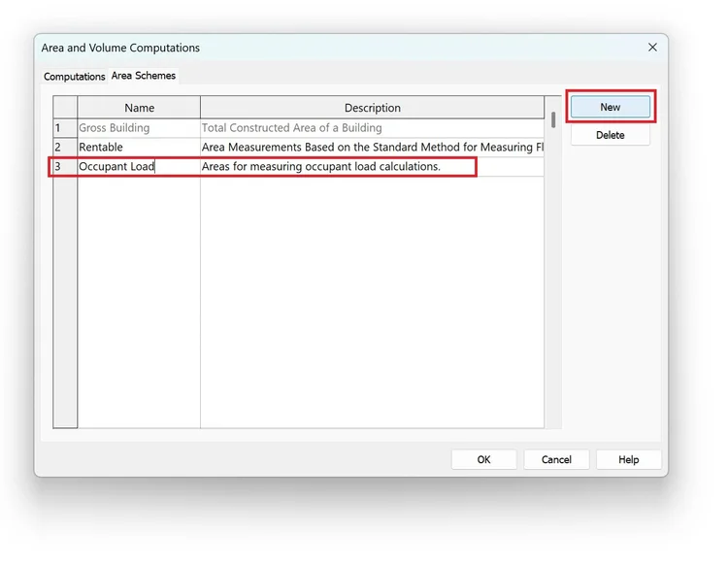Click the Delete button
Image resolution: width=728 pixels, height=567 pixels.
tap(611, 135)
